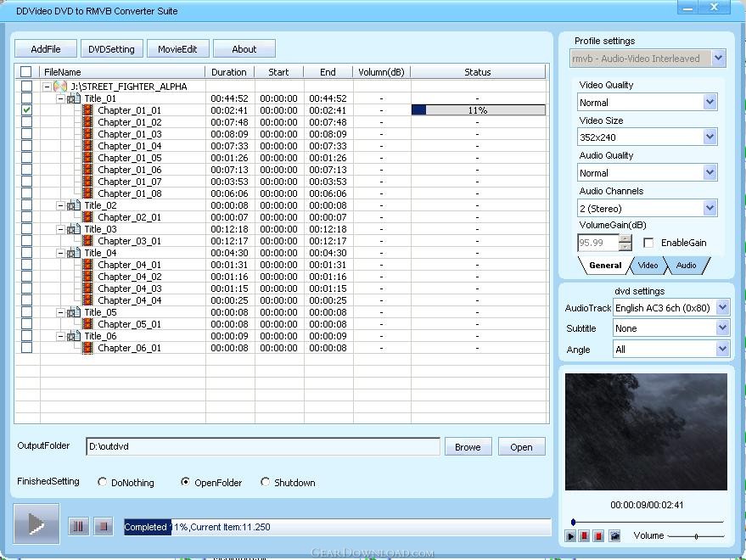Click the Title_04 movie icon
The image size is (746, 560).
[74, 253]
